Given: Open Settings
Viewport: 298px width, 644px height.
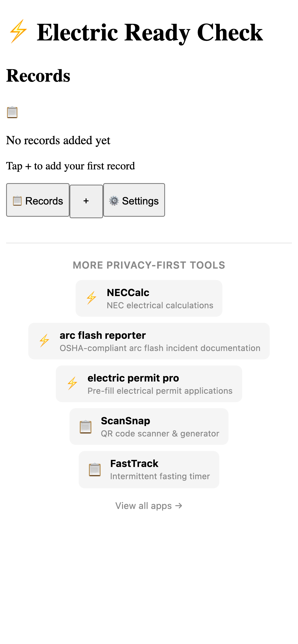Looking at the screenshot, I should pyautogui.click(x=134, y=200).
